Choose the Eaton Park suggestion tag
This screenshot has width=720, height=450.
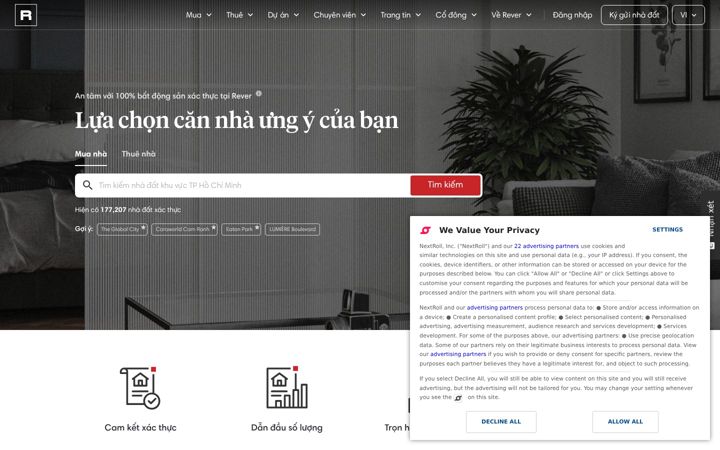coord(241,229)
